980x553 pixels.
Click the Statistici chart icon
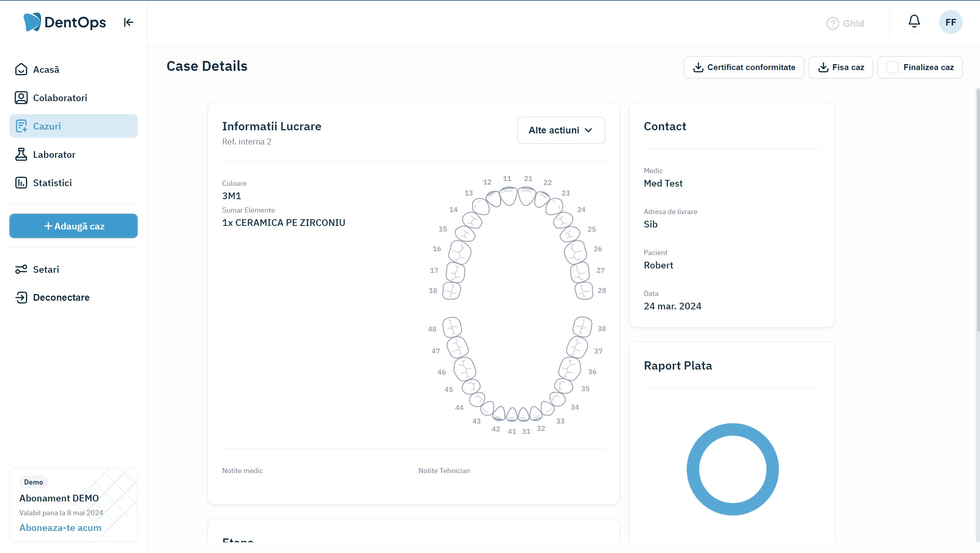pyautogui.click(x=21, y=183)
